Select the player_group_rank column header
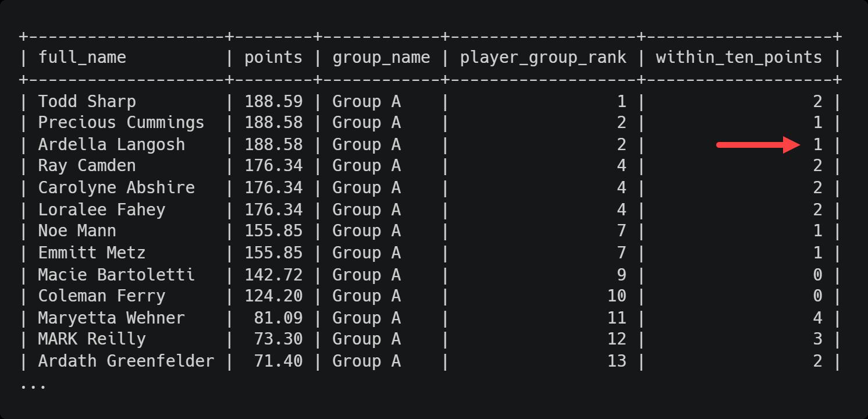Screen dimensions: 868x419 [543, 58]
